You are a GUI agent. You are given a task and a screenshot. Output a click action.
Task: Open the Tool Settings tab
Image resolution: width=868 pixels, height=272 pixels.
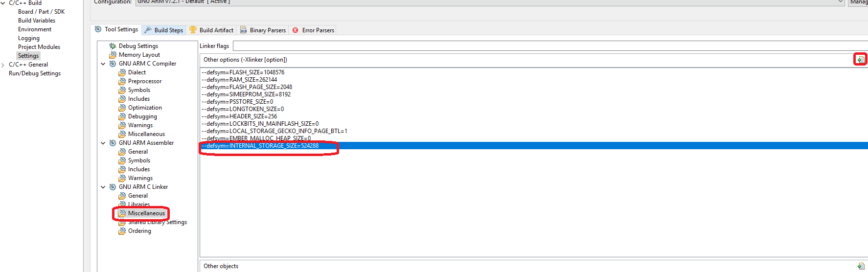(x=116, y=29)
